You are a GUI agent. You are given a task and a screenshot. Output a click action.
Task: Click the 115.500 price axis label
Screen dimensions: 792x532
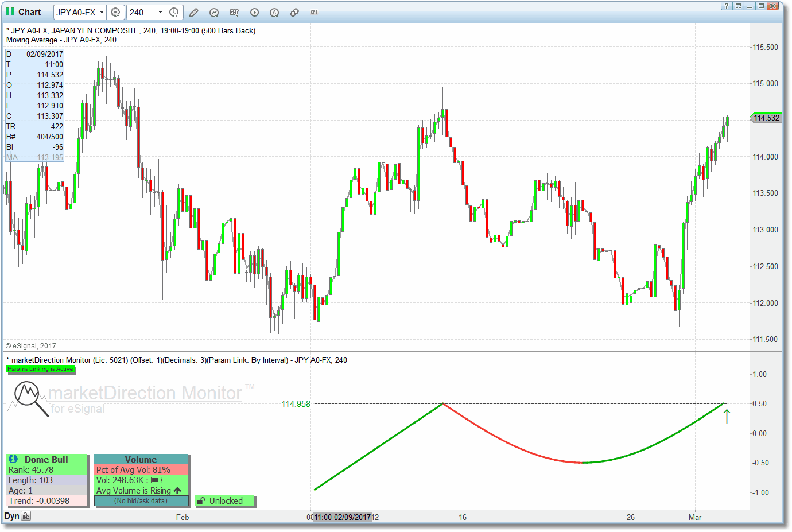point(766,47)
